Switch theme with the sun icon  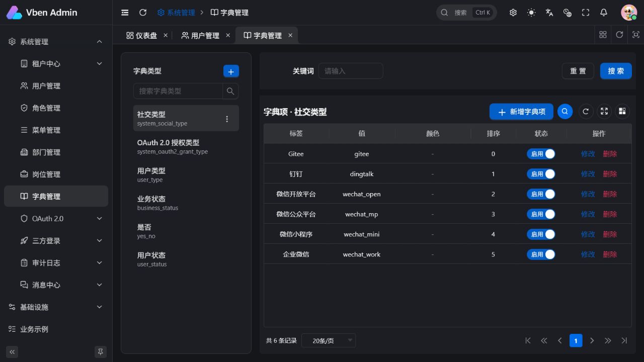(x=531, y=13)
